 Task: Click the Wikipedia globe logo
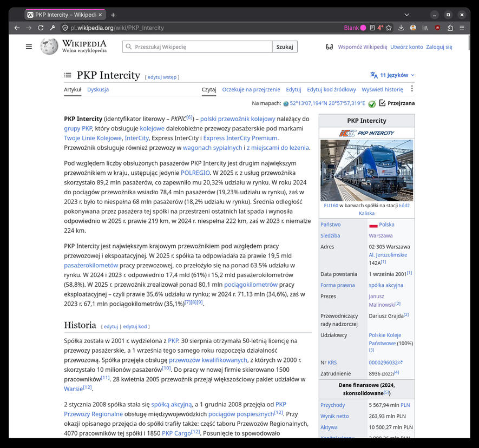click(x=49, y=47)
